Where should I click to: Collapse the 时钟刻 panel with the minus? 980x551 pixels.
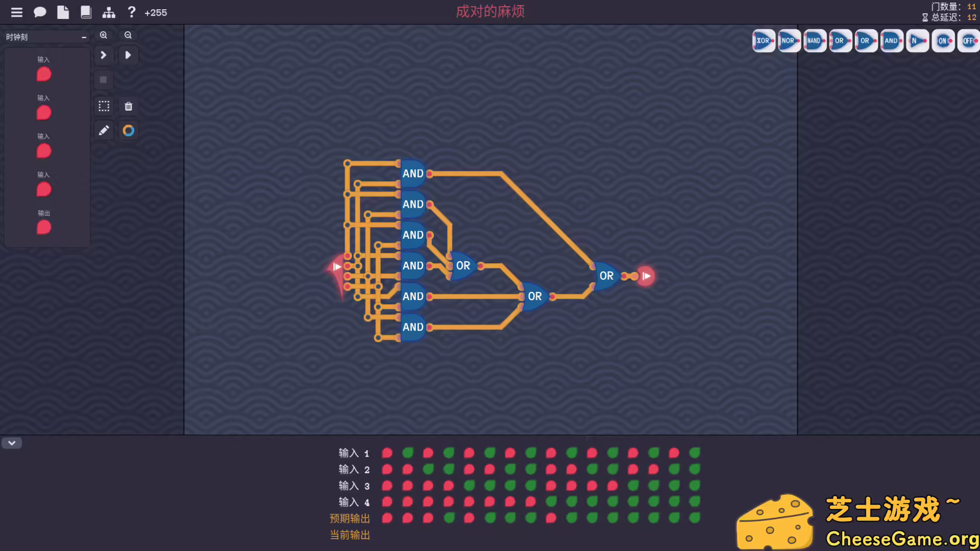tap(83, 37)
